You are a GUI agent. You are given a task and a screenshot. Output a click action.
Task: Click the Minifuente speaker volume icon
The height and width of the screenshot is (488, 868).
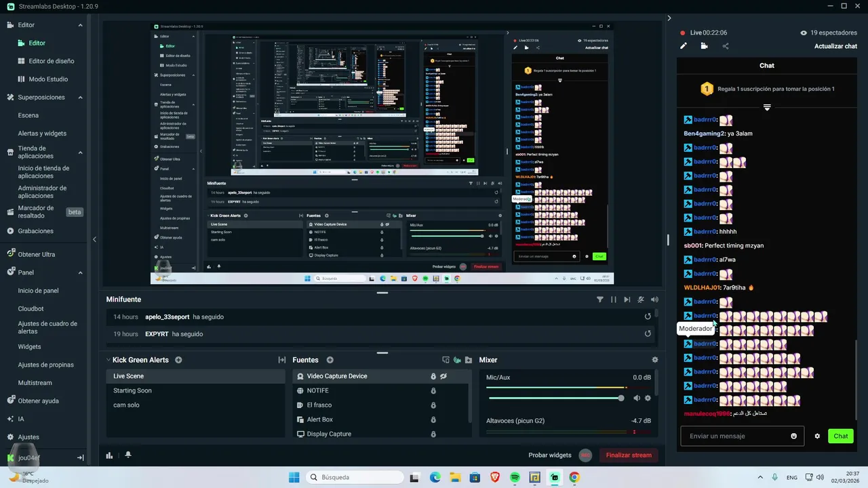(654, 300)
